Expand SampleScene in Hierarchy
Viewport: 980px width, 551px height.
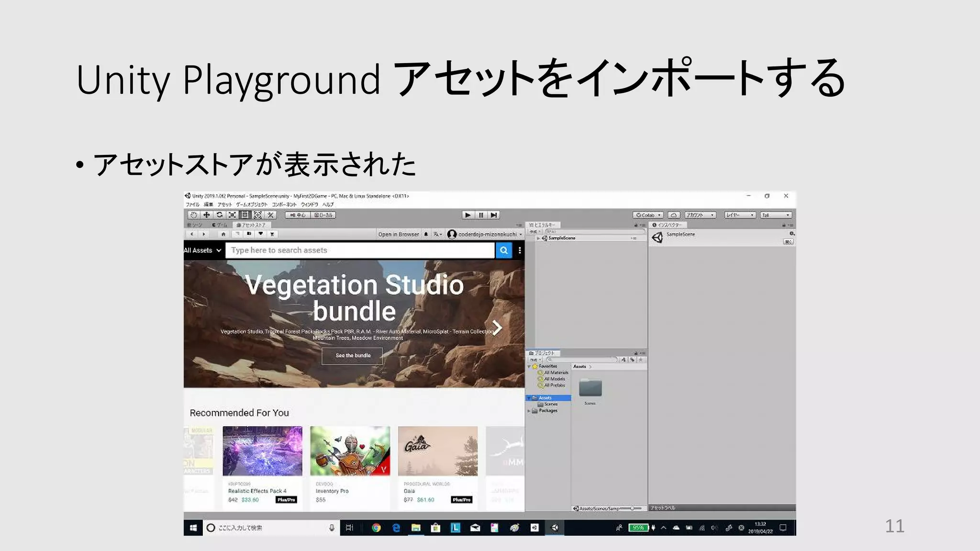pyautogui.click(x=538, y=238)
